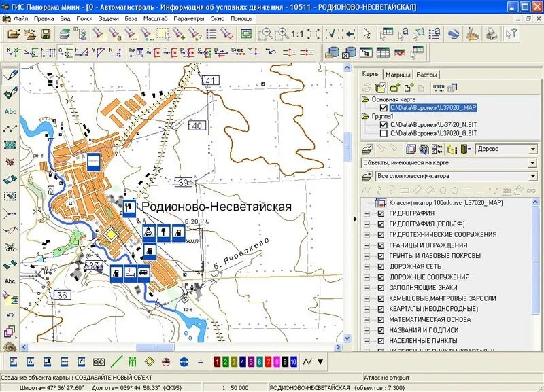Toggle the МАТЕМАТИЧЕСКАЯ ОСНОВА checkbox
This screenshot has width=544, height=392.
[381, 320]
